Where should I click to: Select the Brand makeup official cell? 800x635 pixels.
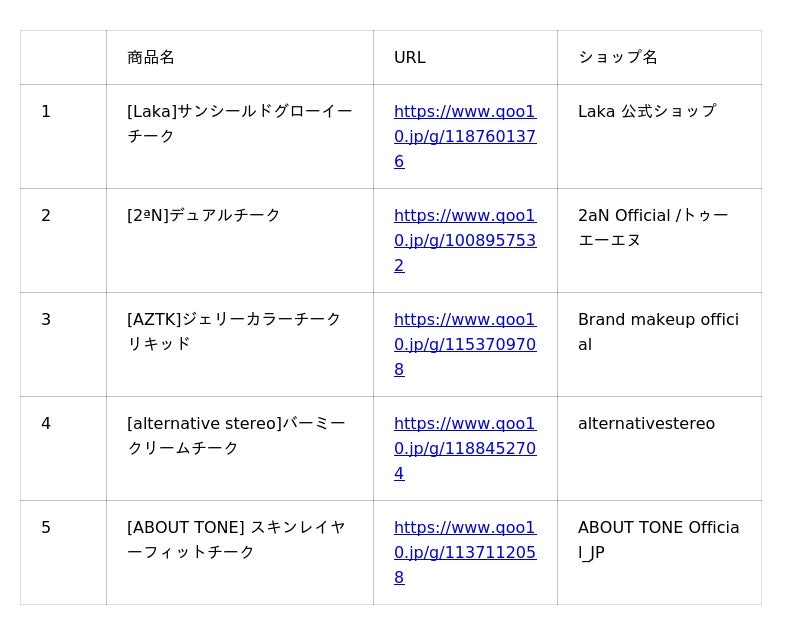pos(659,345)
